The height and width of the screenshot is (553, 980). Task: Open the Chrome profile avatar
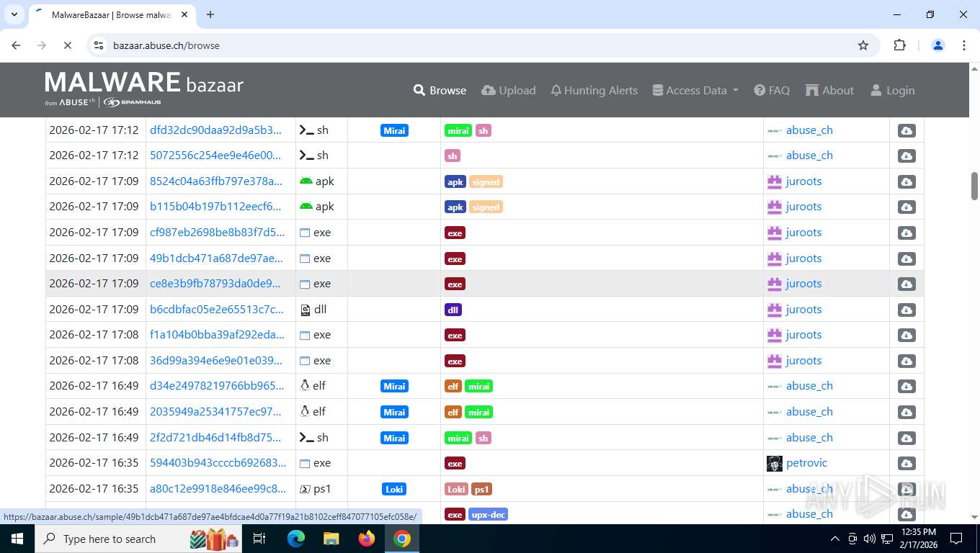tap(938, 45)
